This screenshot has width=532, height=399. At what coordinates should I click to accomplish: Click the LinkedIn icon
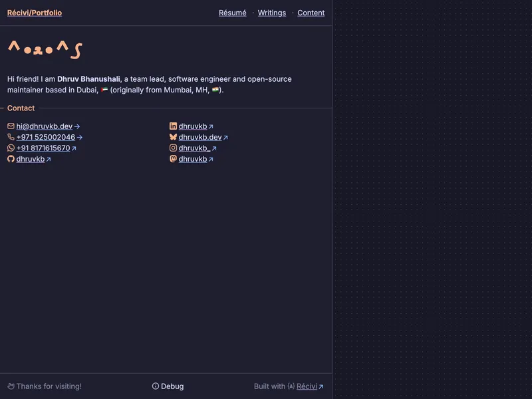[173, 126]
